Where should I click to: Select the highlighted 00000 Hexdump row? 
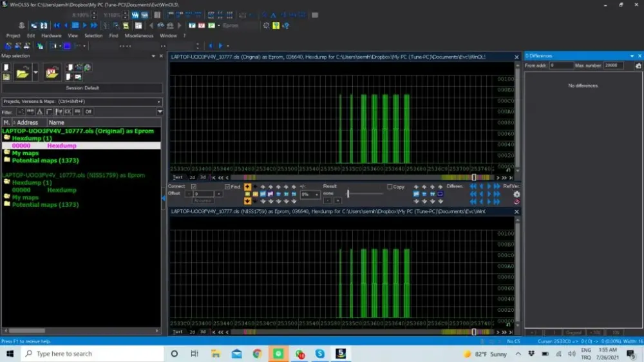pos(81,146)
